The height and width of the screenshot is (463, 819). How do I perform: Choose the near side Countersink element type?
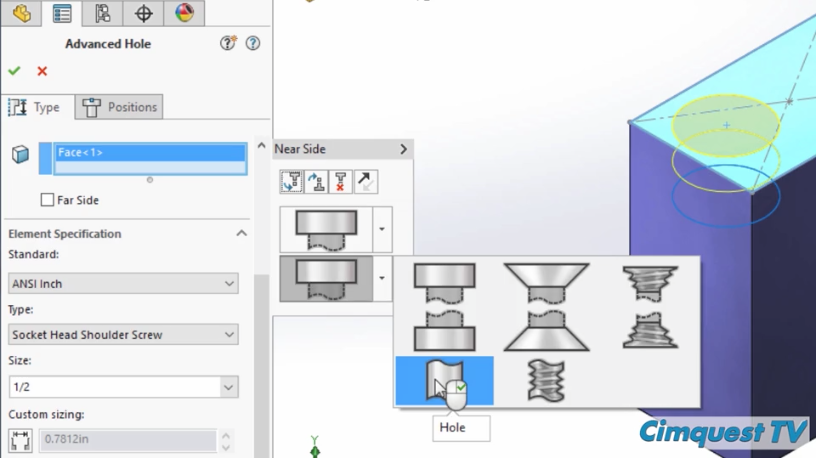tap(546, 283)
